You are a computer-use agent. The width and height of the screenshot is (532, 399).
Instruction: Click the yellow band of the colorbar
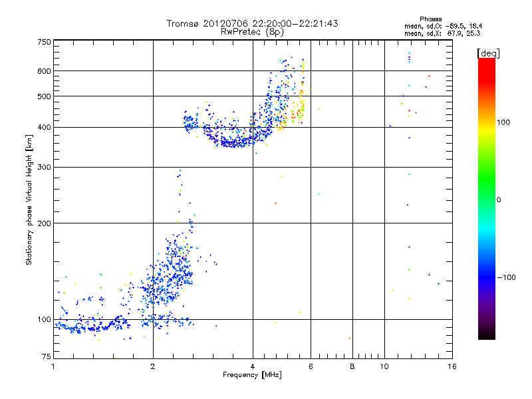coord(487,130)
